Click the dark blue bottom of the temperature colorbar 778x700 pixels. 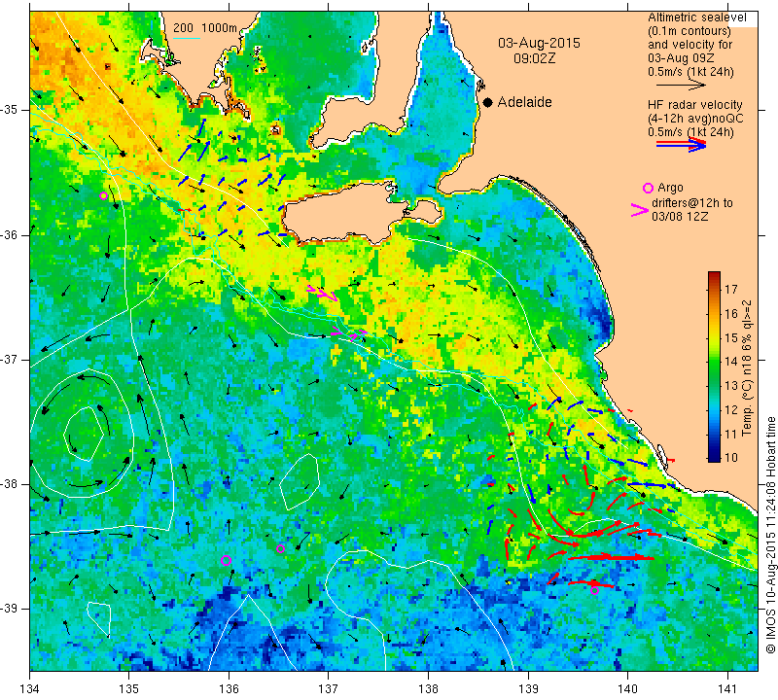pyautogui.click(x=714, y=458)
